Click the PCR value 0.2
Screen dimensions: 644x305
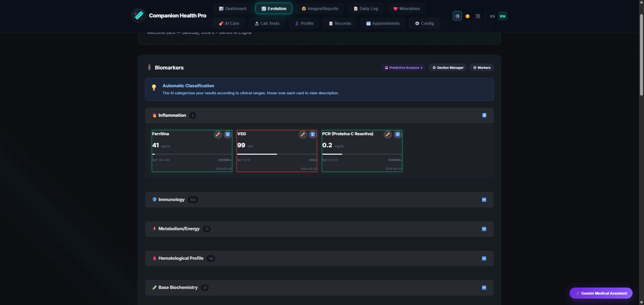(x=327, y=145)
